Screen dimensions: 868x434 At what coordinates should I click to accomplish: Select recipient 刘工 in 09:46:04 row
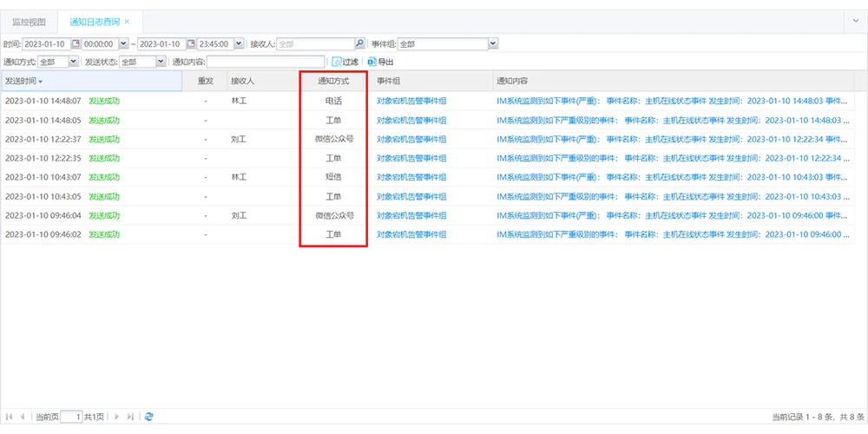pyautogui.click(x=240, y=215)
